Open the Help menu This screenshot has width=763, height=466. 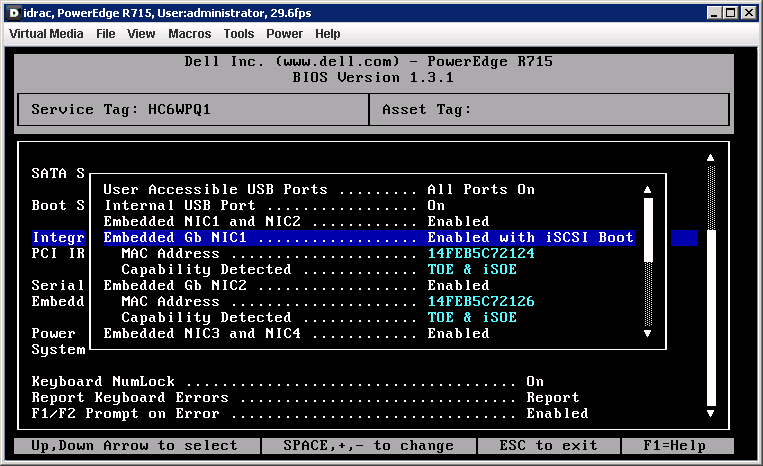coord(328,34)
